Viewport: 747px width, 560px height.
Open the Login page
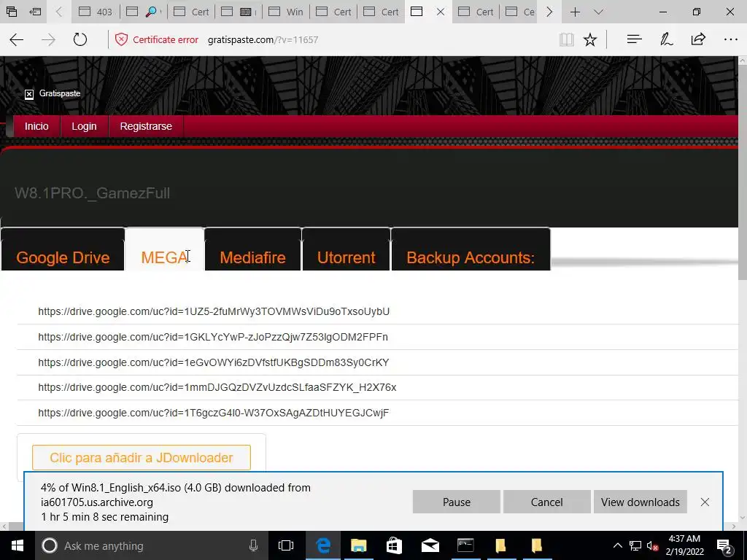85,126
